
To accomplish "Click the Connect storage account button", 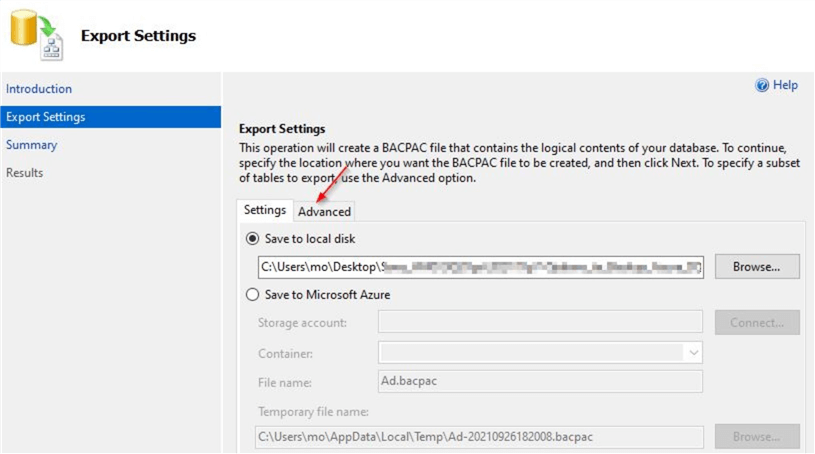I will tap(756, 323).
